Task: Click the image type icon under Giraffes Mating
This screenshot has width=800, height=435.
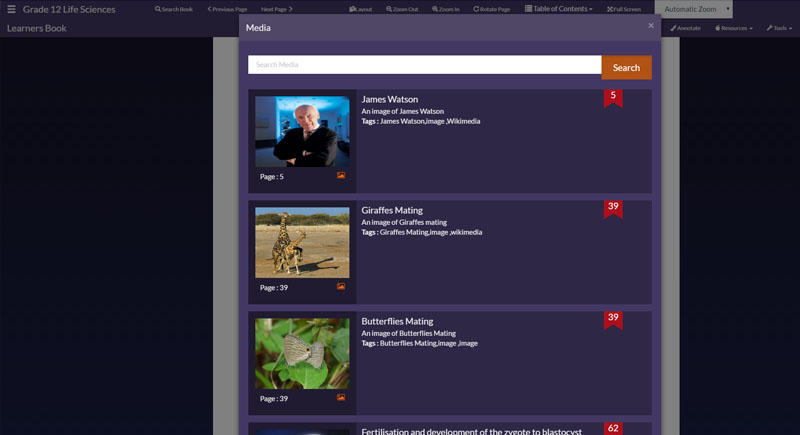Action: coord(341,287)
